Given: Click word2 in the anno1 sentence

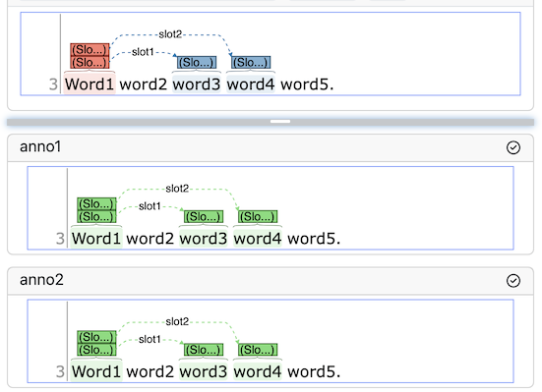Looking at the screenshot, I should coord(151,239).
